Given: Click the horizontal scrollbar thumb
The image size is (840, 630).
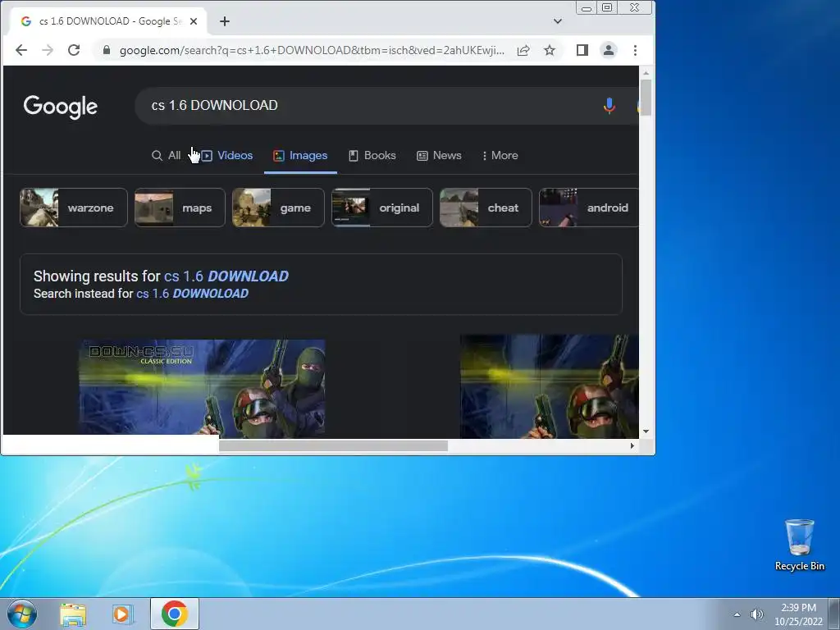Looking at the screenshot, I should pyautogui.click(x=333, y=445).
